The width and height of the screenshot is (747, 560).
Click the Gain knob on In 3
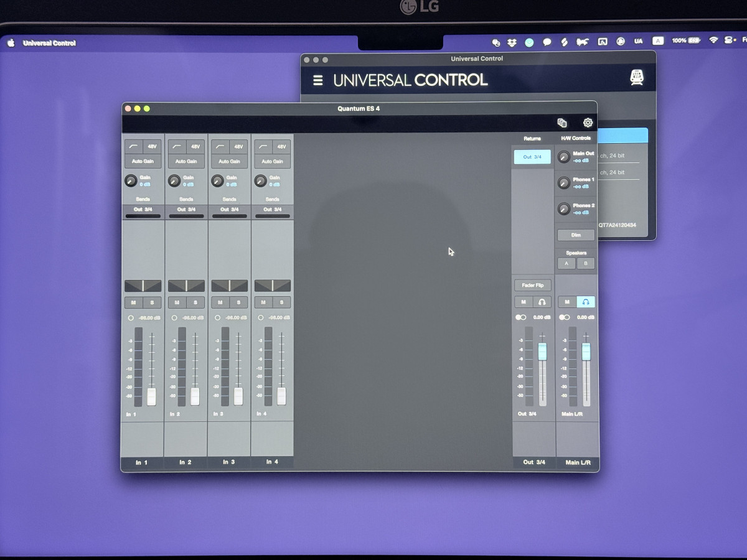click(217, 181)
